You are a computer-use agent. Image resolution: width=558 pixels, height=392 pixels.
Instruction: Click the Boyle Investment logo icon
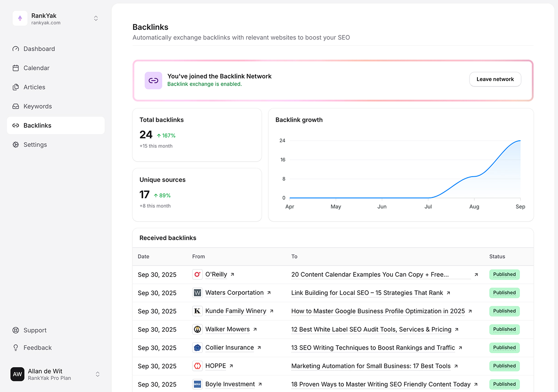[x=197, y=384]
